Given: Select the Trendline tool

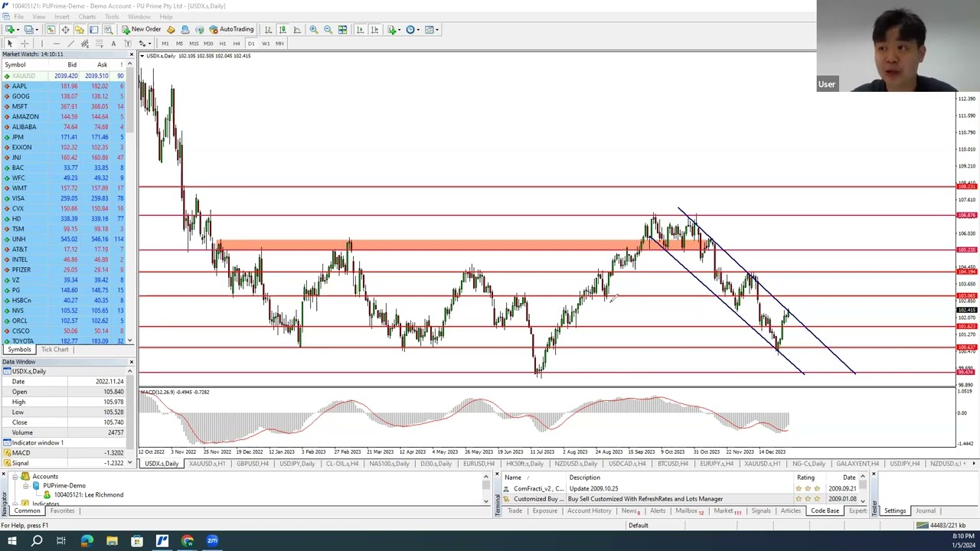Looking at the screenshot, I should [x=70, y=44].
